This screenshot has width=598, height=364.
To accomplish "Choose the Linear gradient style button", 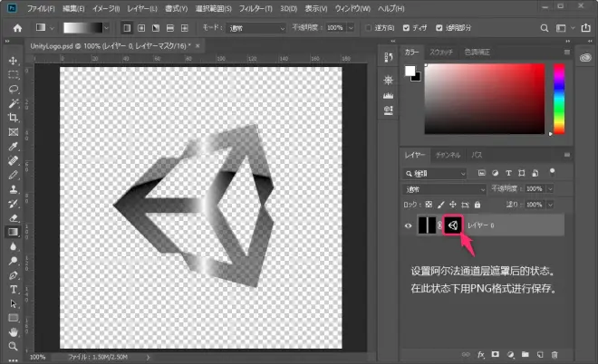I will coord(127,28).
